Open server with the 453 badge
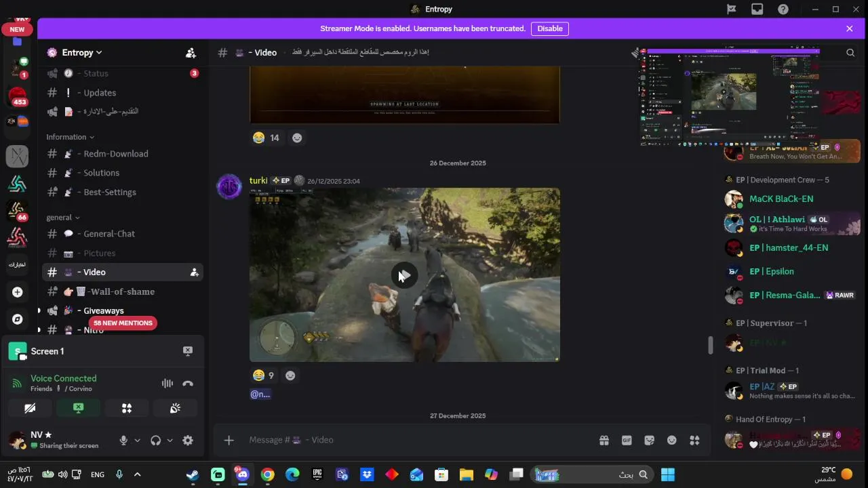 (x=17, y=97)
